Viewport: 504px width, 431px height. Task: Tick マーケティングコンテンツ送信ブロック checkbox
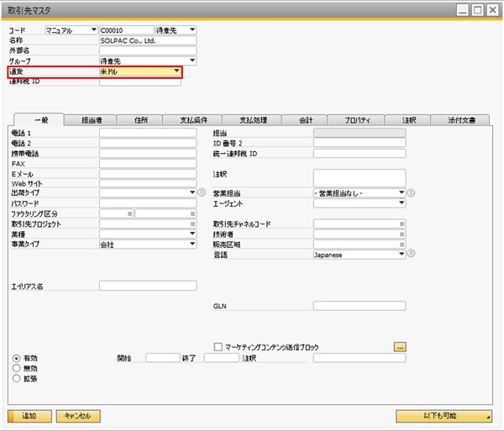pyautogui.click(x=218, y=347)
